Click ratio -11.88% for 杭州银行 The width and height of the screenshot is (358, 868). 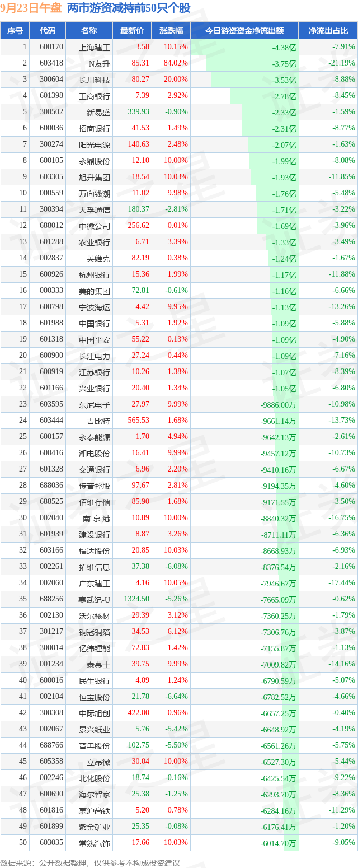(x=341, y=274)
